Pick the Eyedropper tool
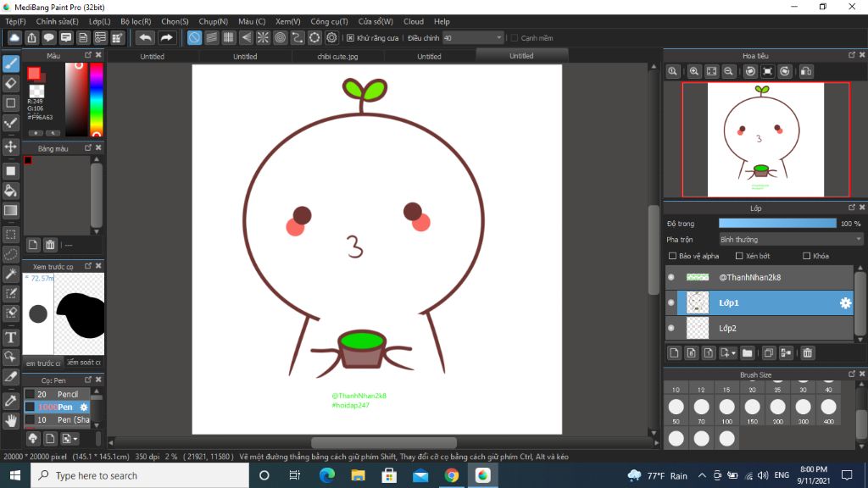Screen dimensions: 868x488 point(10,401)
